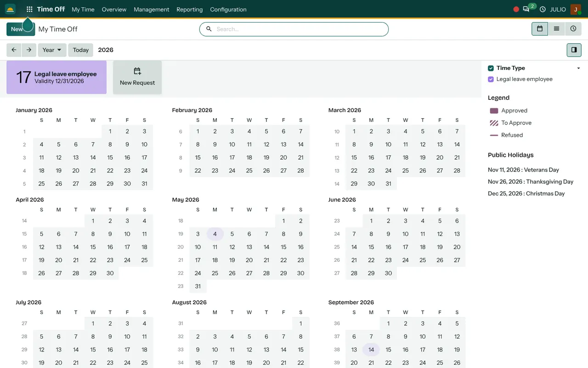Select June 30 in the calendar
Screen dimensions: 588x368
388,273
